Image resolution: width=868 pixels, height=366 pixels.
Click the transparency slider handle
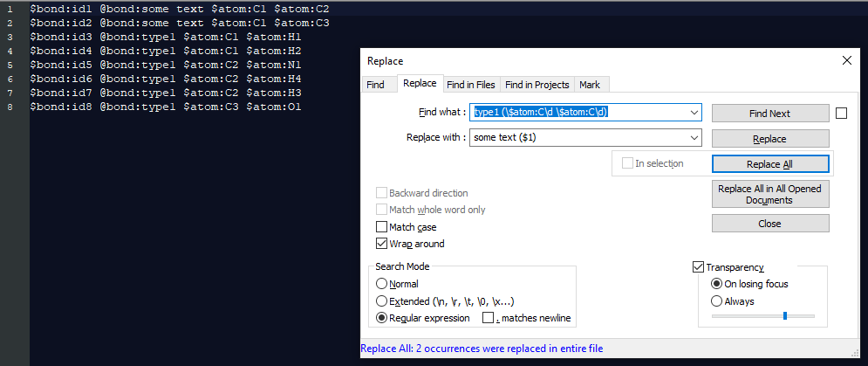[785, 316]
